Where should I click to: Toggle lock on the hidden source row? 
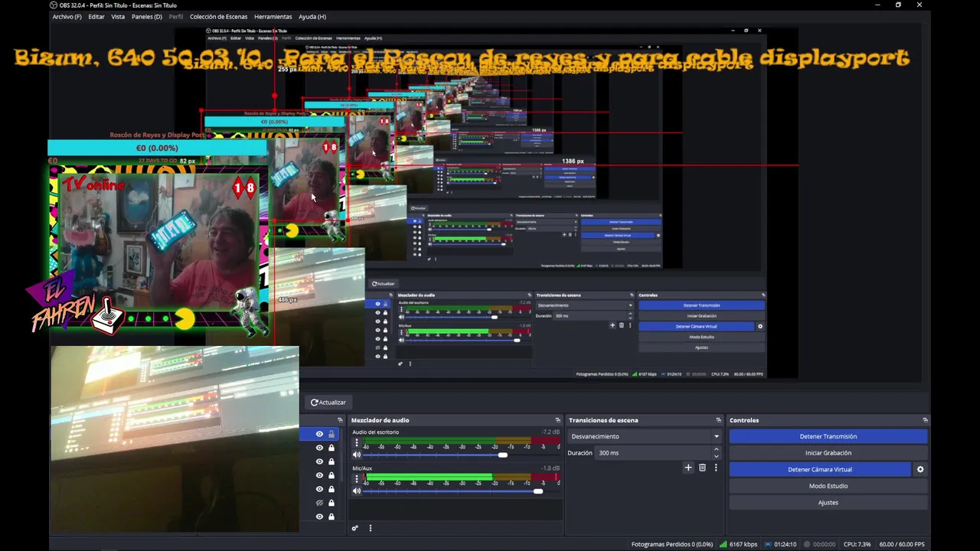pyautogui.click(x=332, y=504)
